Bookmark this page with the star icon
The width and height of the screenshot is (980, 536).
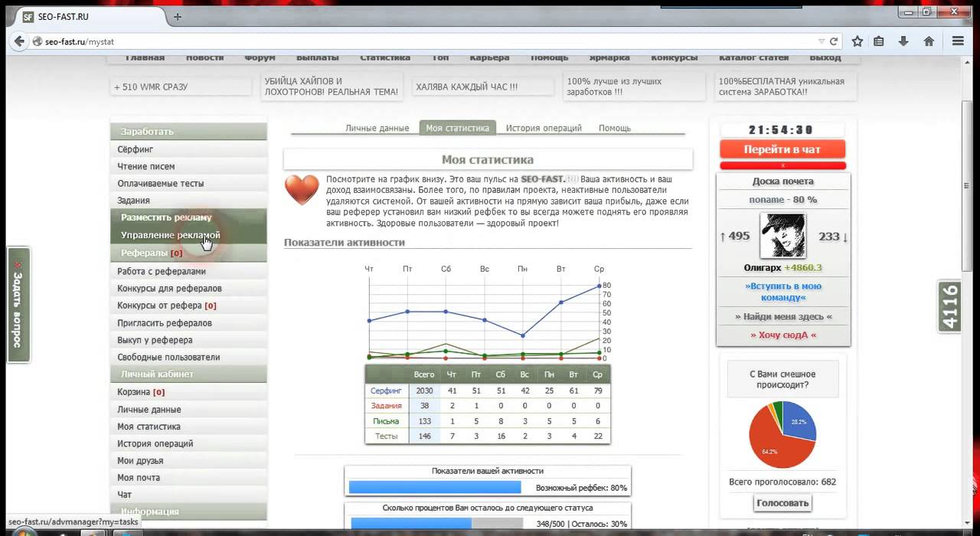pos(857,41)
